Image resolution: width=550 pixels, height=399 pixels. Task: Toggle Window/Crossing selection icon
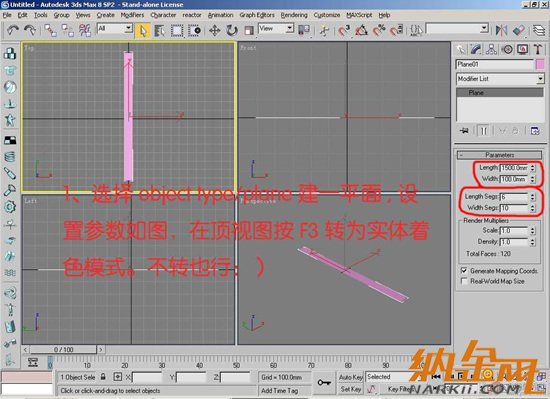194,31
